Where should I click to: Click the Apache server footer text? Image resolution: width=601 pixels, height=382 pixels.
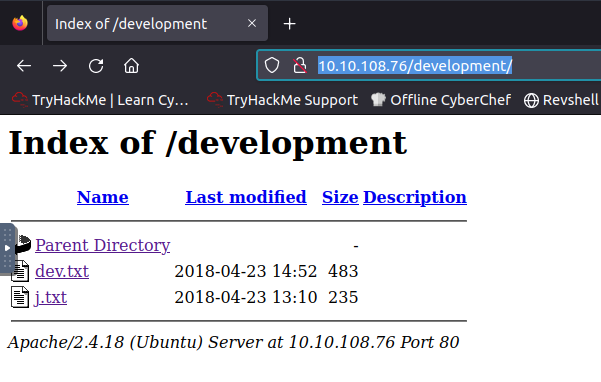pyautogui.click(x=233, y=342)
